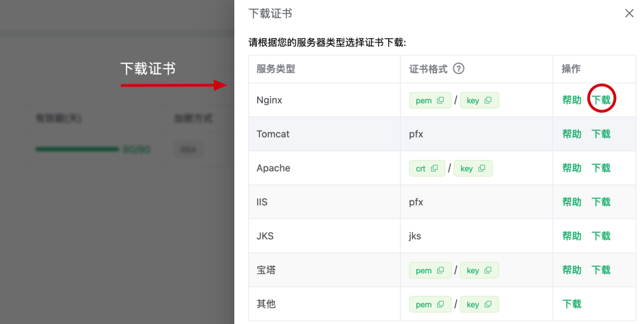Click the jks format text
The height and width of the screenshot is (324, 644).
pyautogui.click(x=415, y=236)
